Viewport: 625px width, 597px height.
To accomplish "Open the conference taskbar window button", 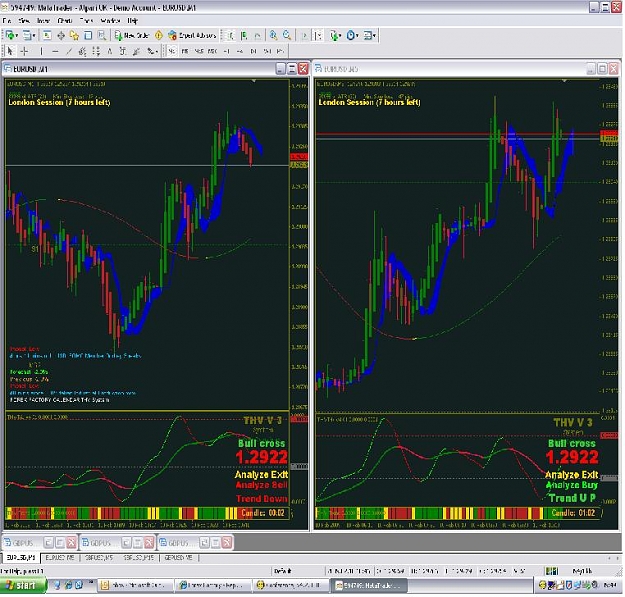I will tap(292, 585).
